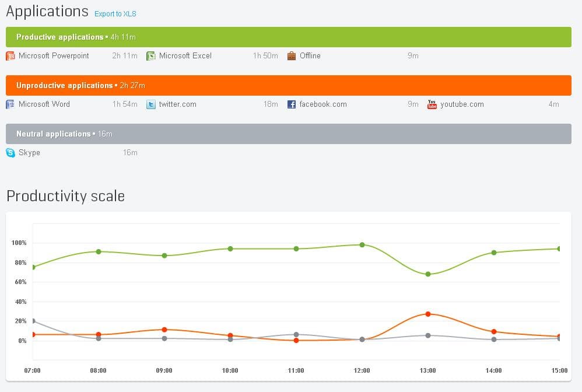The height and width of the screenshot is (392, 582).
Task: Click green productive point at 12:00
Action: click(x=362, y=245)
